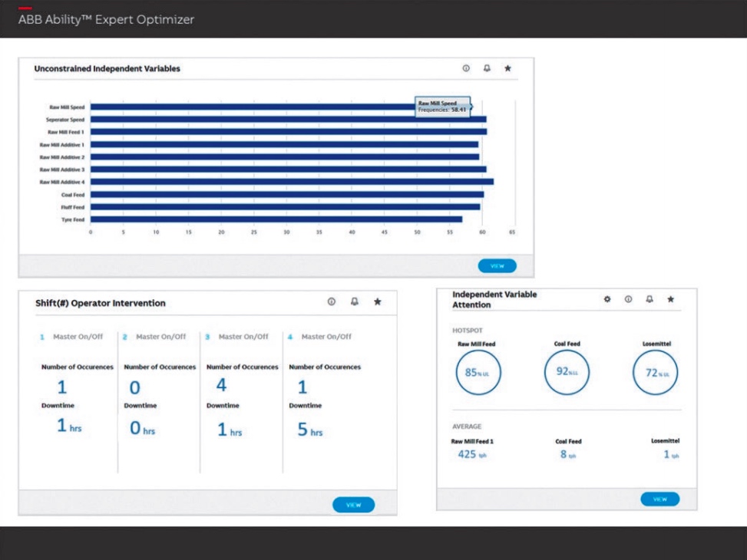Click the Raw Mill Additive 1 bar

tap(284, 144)
